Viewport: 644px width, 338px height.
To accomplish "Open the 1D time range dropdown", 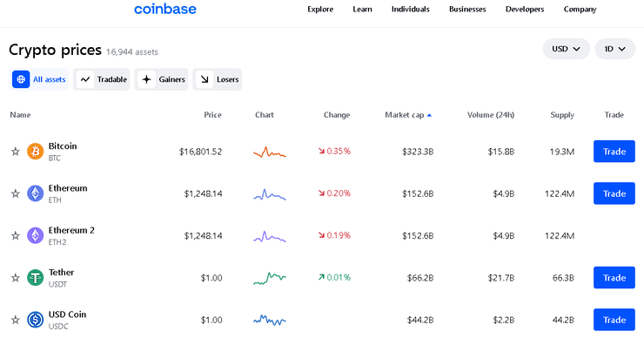I will (614, 49).
